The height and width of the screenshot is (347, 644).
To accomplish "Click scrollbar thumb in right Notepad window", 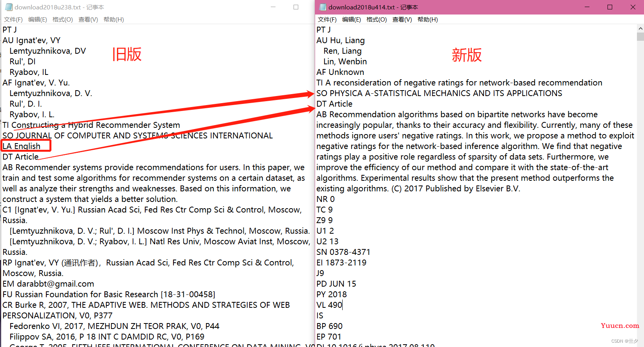I will tap(640, 37).
